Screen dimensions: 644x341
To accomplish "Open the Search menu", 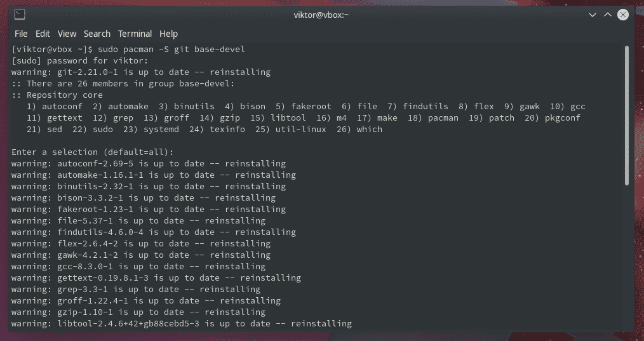I will point(97,34).
